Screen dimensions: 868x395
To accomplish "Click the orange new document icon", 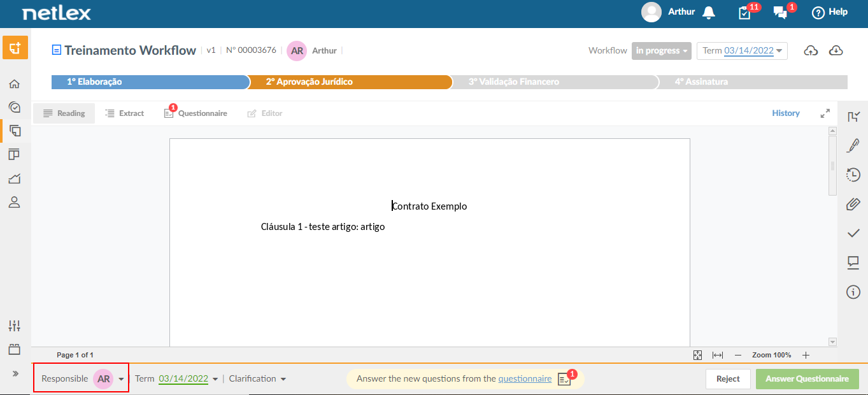I will (15, 48).
